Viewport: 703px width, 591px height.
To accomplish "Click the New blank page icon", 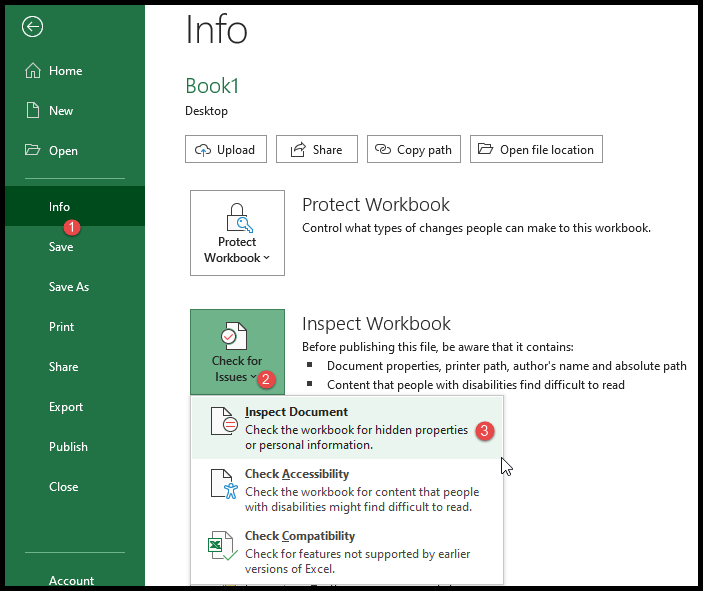I will click(33, 111).
